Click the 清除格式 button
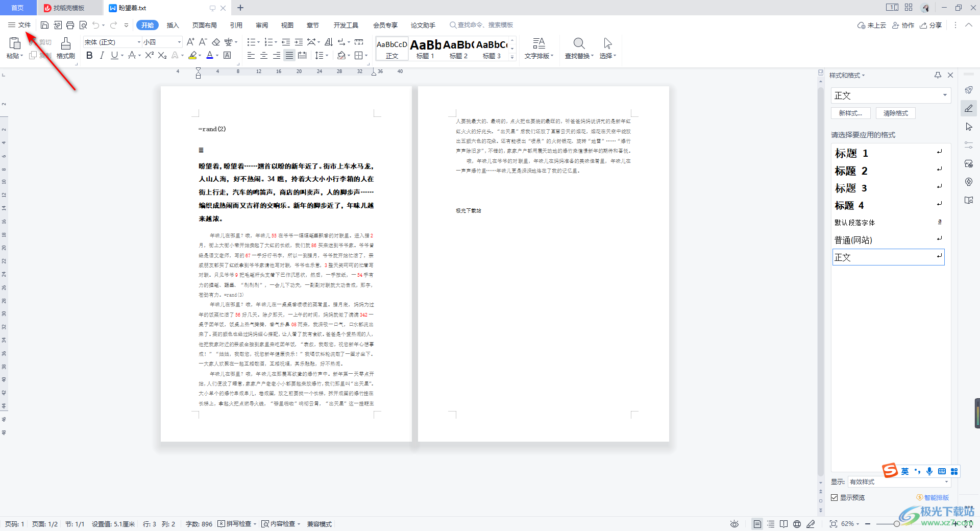Screen dimensions: 980x531 click(896, 113)
